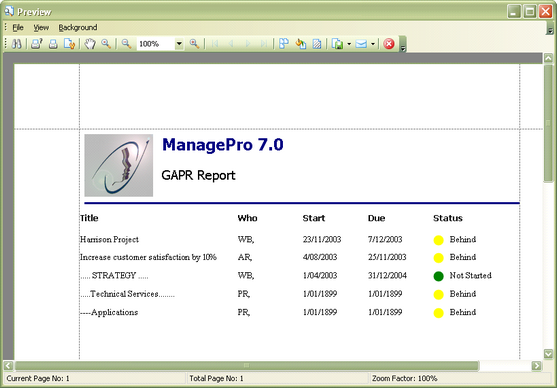
Task: Go to the first page
Action: point(215,44)
